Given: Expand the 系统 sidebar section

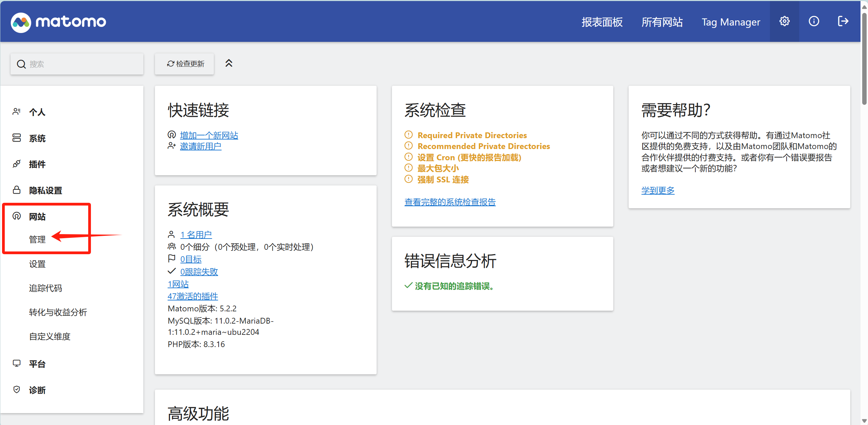Looking at the screenshot, I should pos(37,138).
